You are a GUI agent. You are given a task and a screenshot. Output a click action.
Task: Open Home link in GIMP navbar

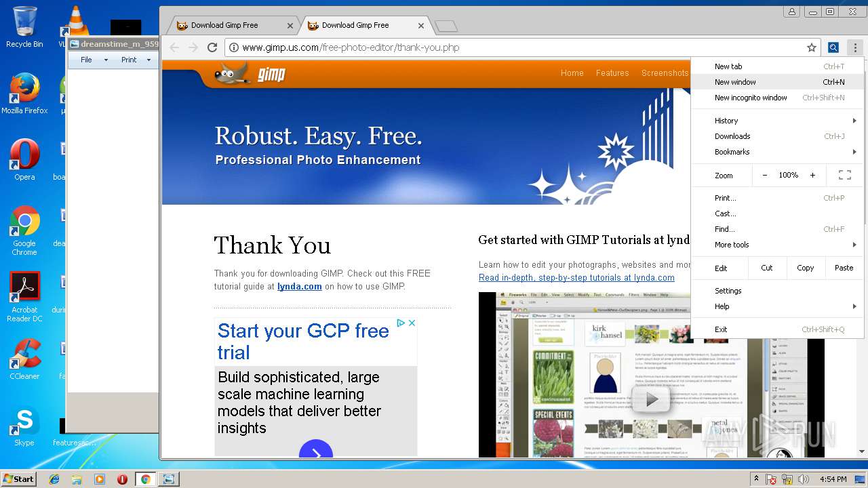572,73
